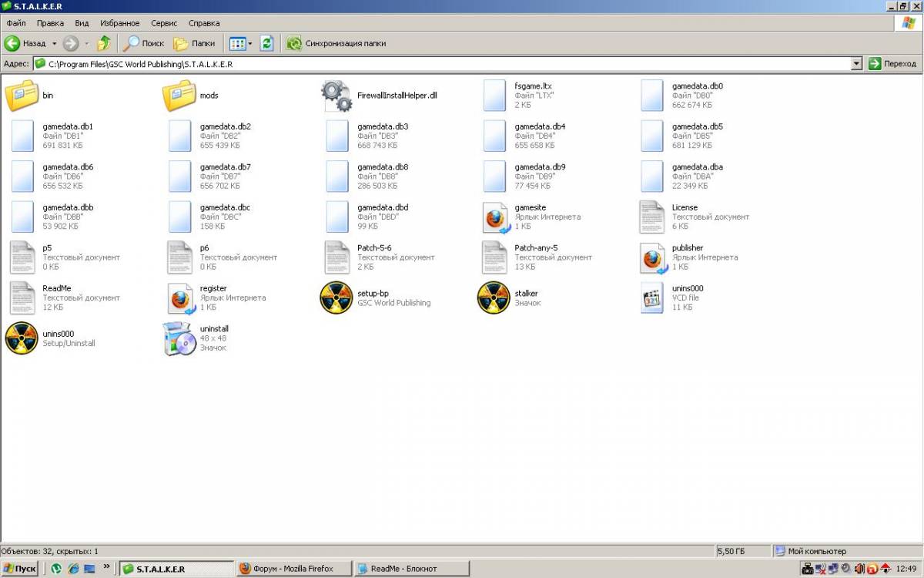Click the Назад back arrow button
The image size is (924, 578).
pos(25,43)
